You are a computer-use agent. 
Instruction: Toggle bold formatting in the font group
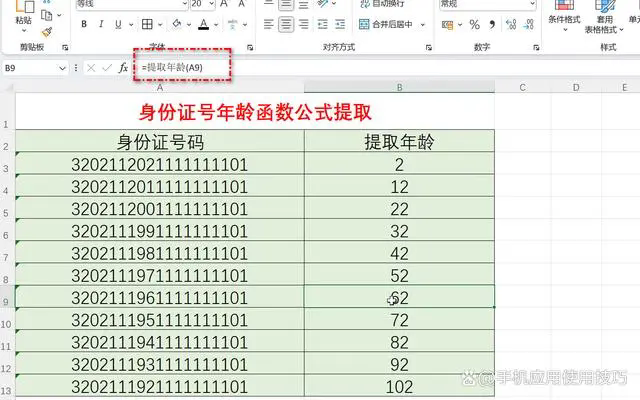(85, 25)
